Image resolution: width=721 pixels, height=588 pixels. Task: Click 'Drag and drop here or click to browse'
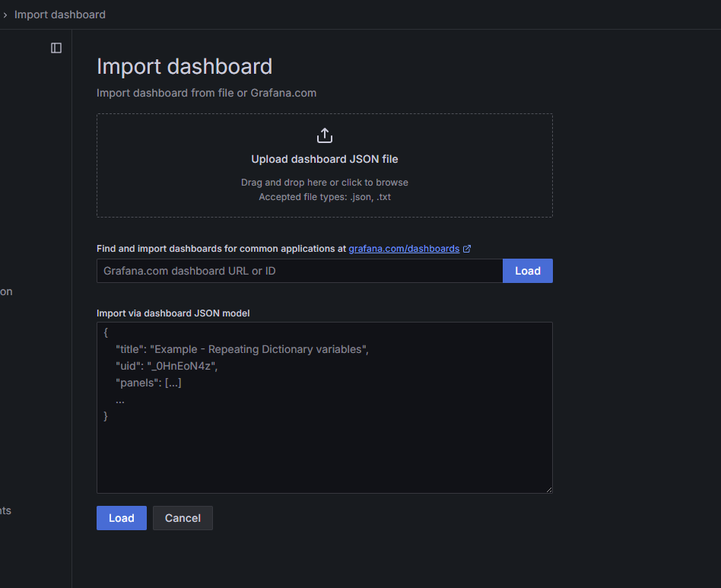click(325, 183)
